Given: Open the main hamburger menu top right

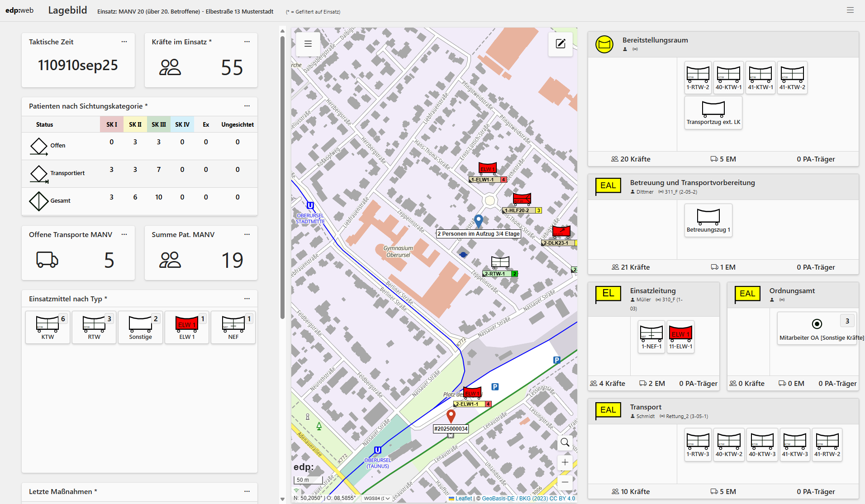Looking at the screenshot, I should [x=851, y=10].
